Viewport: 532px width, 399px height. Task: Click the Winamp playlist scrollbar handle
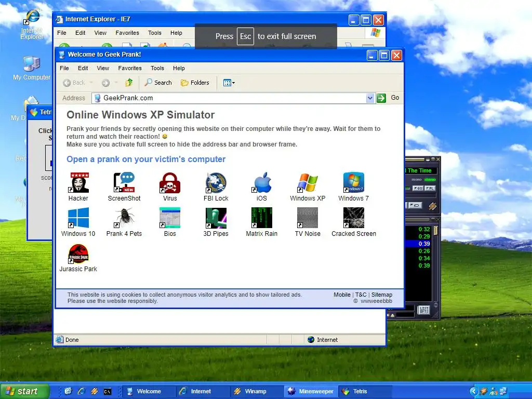click(x=436, y=230)
